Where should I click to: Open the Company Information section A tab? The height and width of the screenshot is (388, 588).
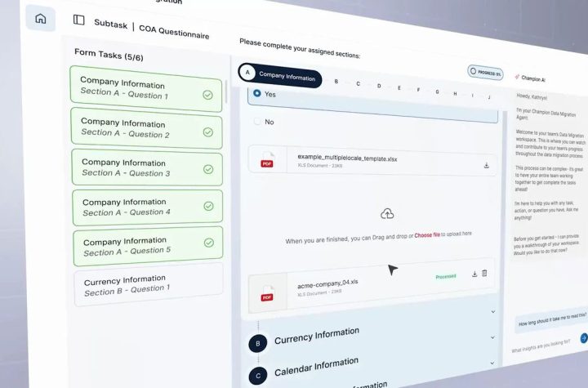point(279,75)
